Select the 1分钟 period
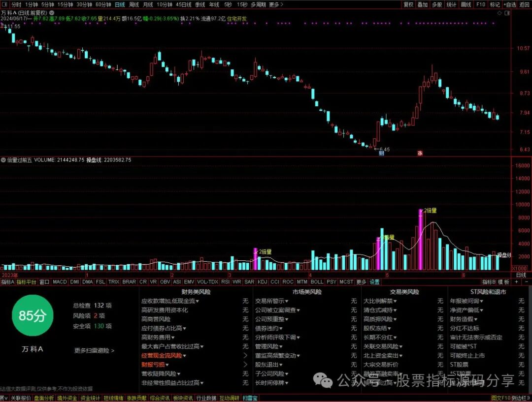This screenshot has width=532, height=402. point(32,4)
